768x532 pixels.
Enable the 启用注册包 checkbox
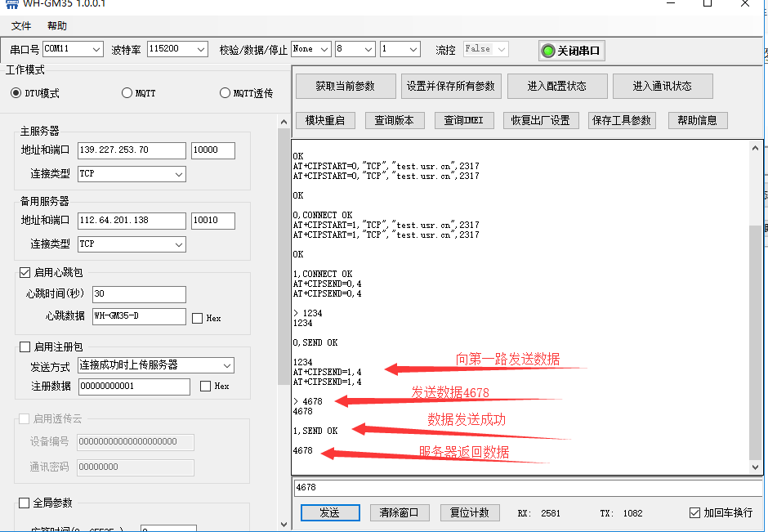[25, 347]
